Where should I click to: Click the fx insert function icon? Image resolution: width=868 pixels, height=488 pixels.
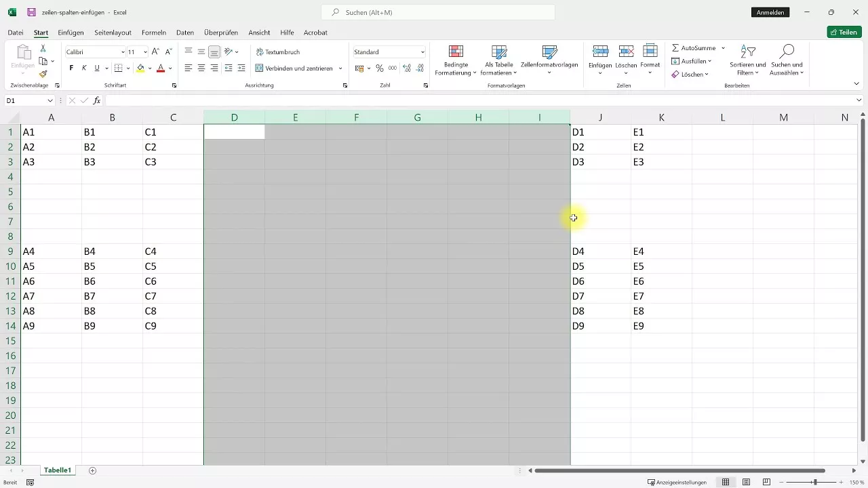[x=97, y=100]
